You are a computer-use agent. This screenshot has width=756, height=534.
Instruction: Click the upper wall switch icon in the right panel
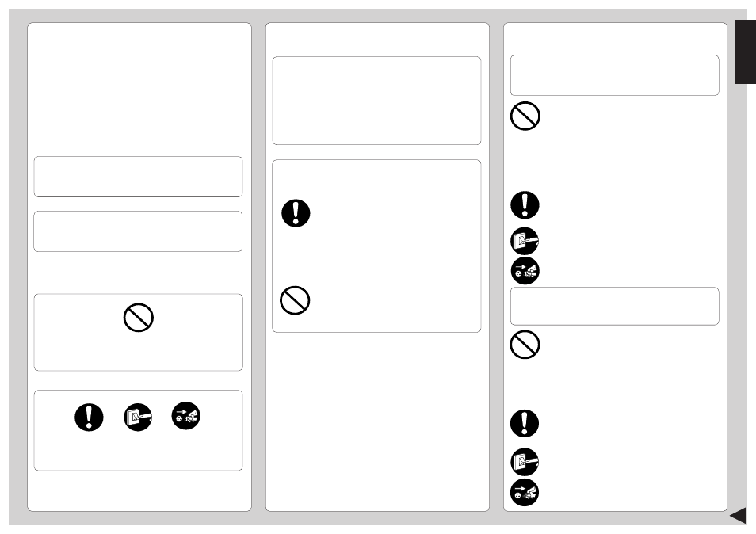(x=525, y=241)
